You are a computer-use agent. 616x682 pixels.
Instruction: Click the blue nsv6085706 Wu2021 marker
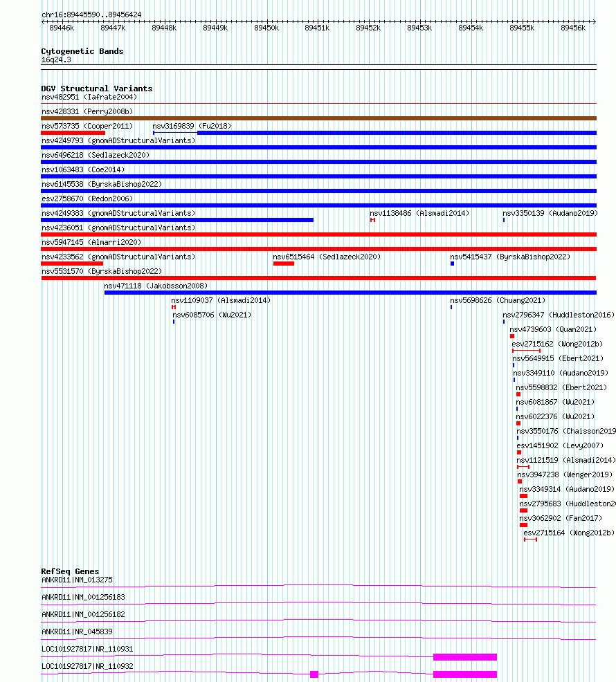click(174, 322)
